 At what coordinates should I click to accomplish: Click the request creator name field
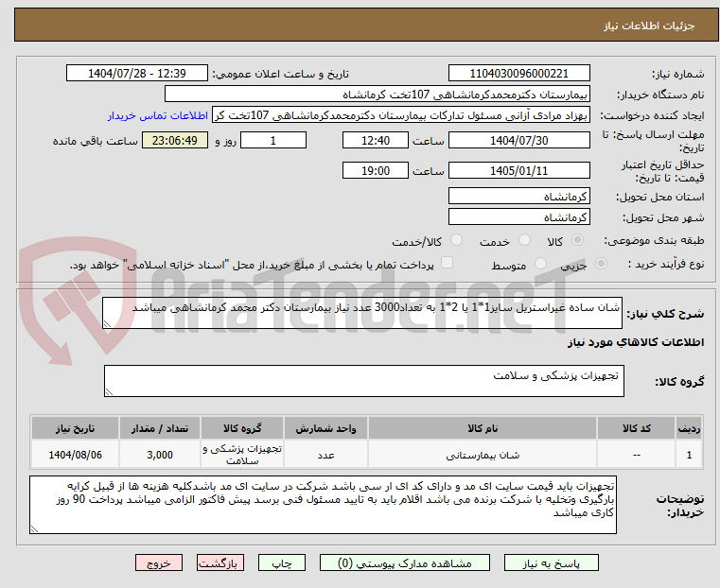(401, 115)
